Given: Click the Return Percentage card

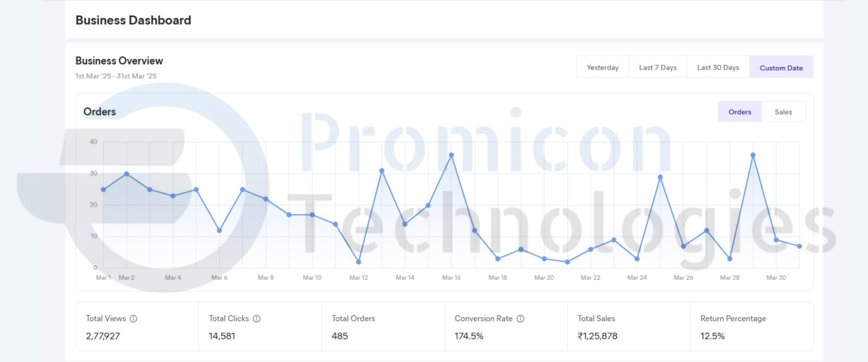Looking at the screenshot, I should coord(751,327).
